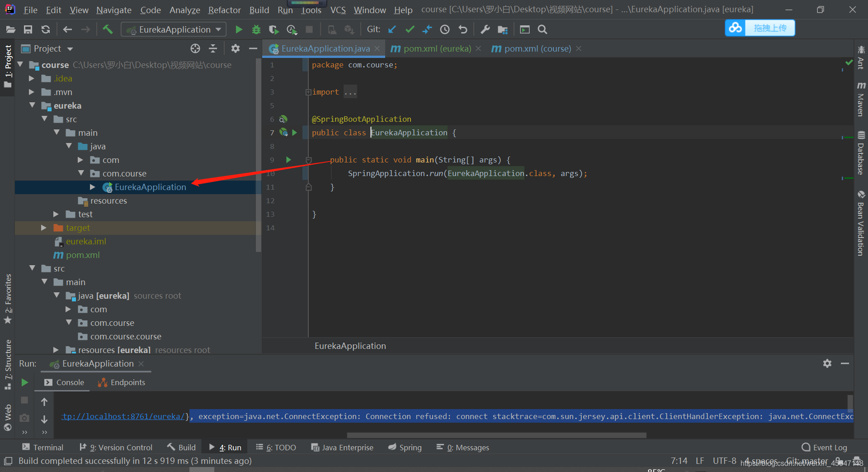Viewport: 868px width, 472px height.
Task: Open the Bean Validation side panel
Action: pyautogui.click(x=861, y=223)
